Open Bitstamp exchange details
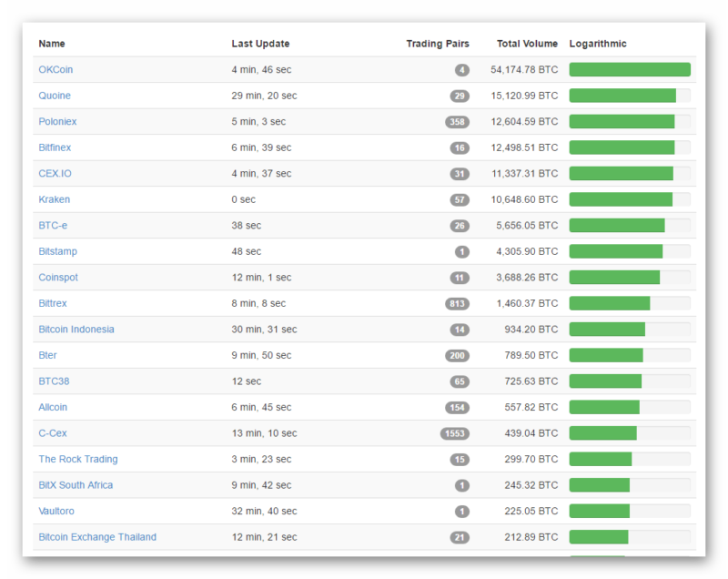 pyautogui.click(x=57, y=251)
